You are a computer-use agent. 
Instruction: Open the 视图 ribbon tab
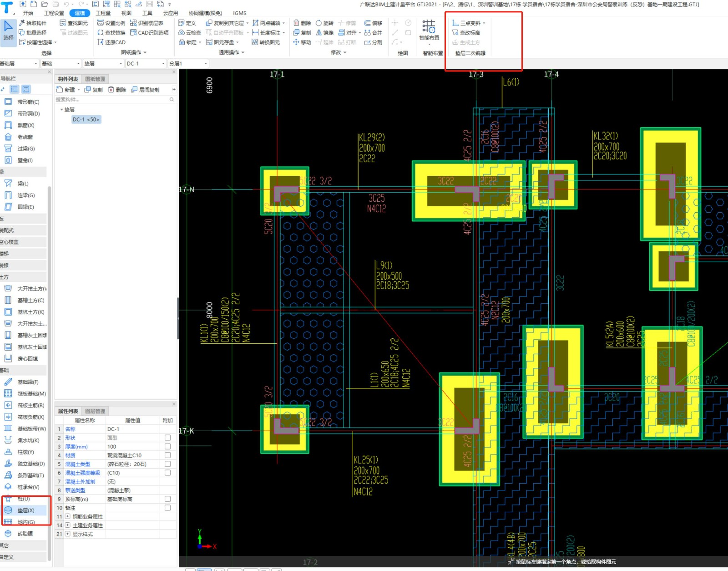(126, 13)
